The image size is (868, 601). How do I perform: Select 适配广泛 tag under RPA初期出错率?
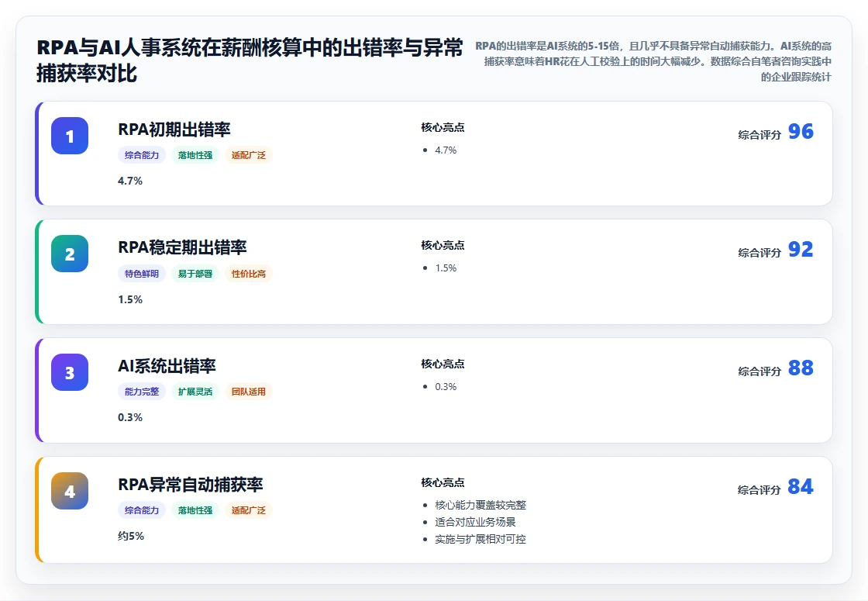pyautogui.click(x=249, y=155)
